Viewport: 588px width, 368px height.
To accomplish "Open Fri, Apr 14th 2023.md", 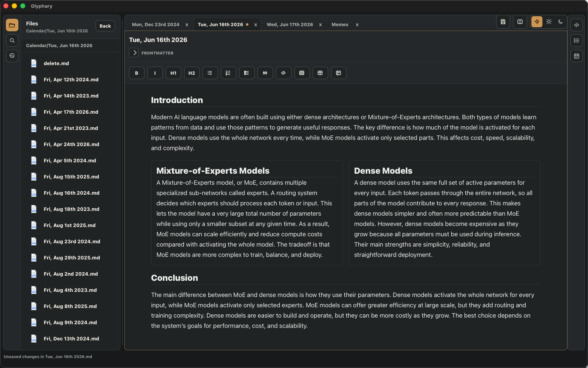I will tap(71, 96).
